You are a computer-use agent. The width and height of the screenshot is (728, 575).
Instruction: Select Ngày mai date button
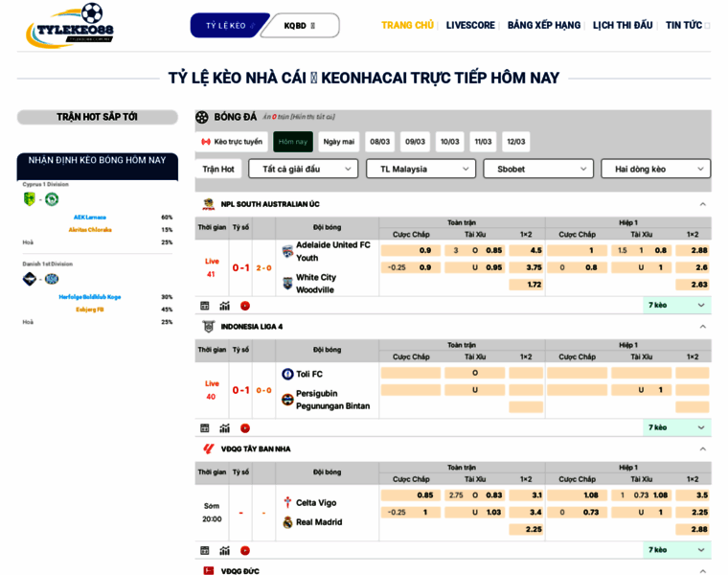pyautogui.click(x=339, y=142)
